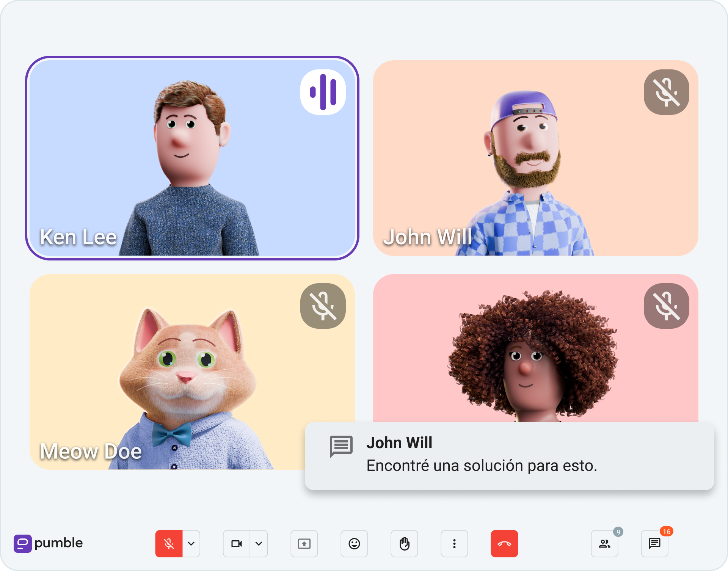
Task: Click the muted microphone icon on John Will's tile
Action: coord(666,93)
